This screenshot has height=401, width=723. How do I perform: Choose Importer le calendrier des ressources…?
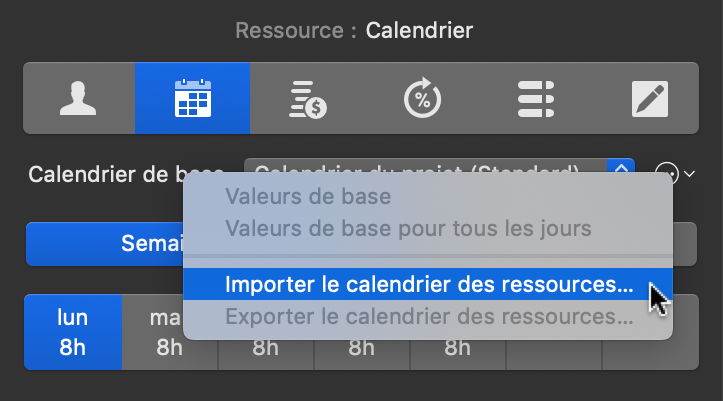(429, 284)
